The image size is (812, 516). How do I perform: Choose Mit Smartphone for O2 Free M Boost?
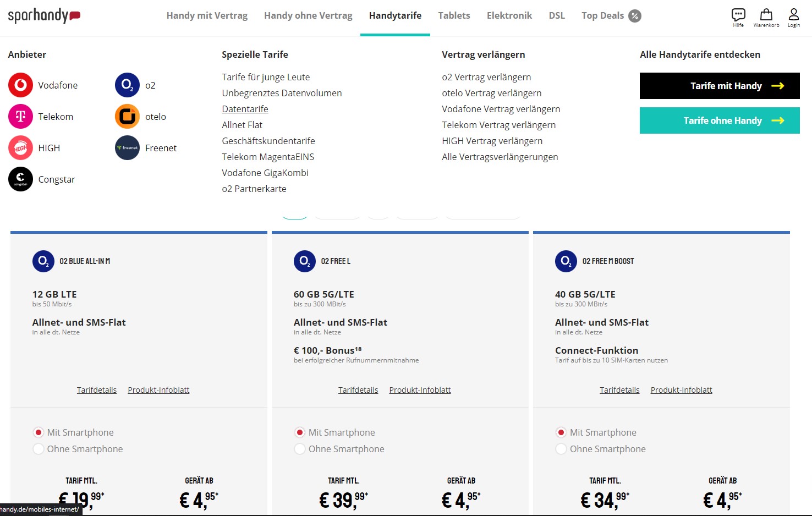[x=561, y=432]
